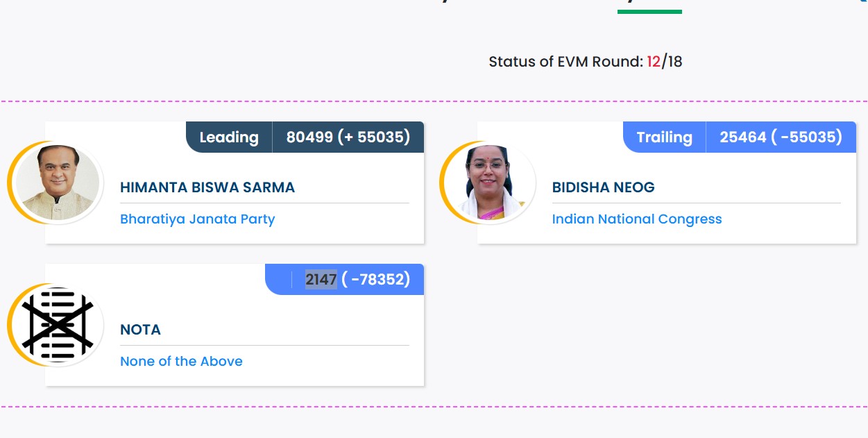Click the None of the Above label
The image size is (868, 438).
181,362
